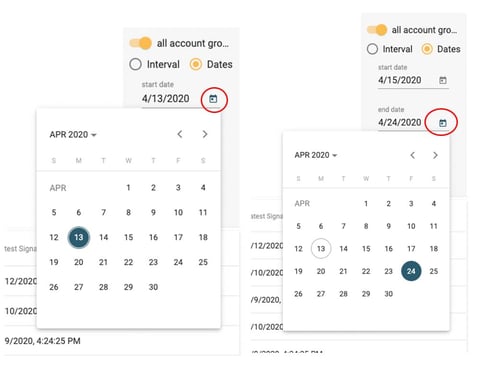Toggle the left all account groups switch
This screenshot has height=383, width=479.
coord(141,43)
